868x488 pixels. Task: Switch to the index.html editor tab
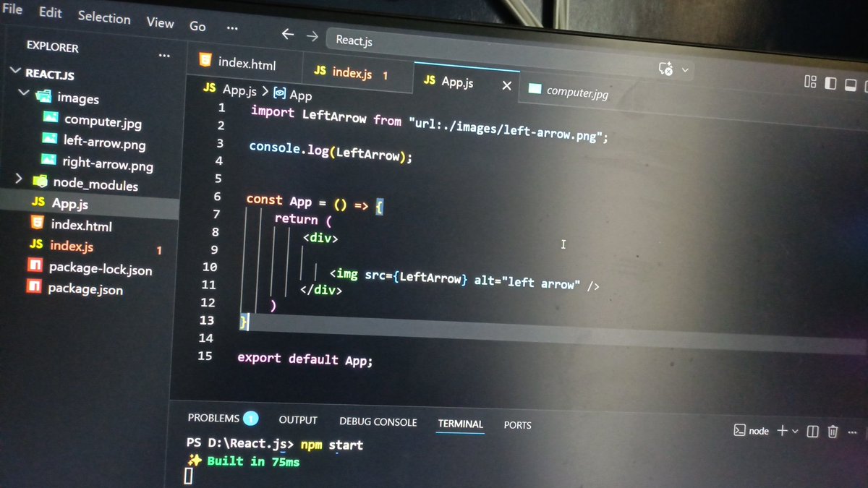246,63
